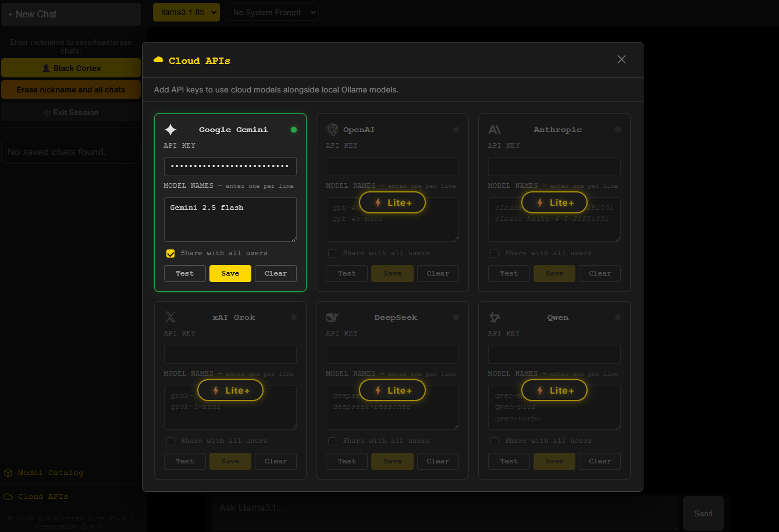Click Clear on the Qwen card
This screenshot has width=779, height=532.
[x=600, y=461]
